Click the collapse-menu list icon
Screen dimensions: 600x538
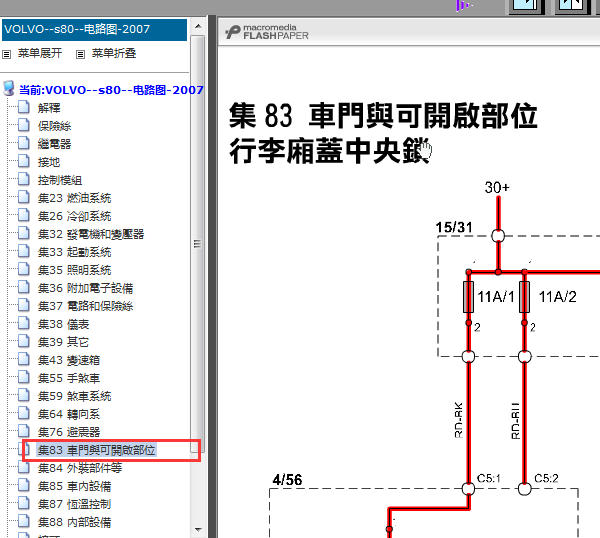pyautogui.click(x=80, y=54)
